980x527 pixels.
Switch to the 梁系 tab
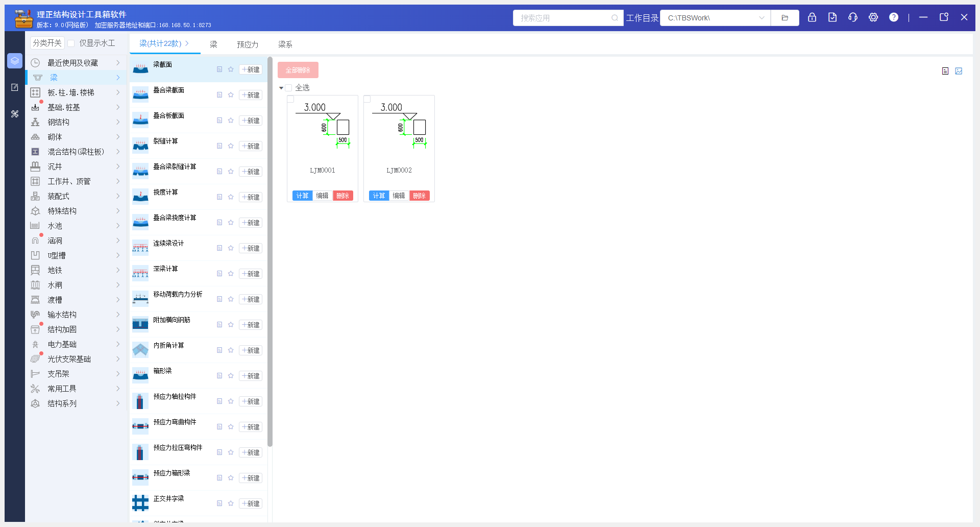[285, 44]
